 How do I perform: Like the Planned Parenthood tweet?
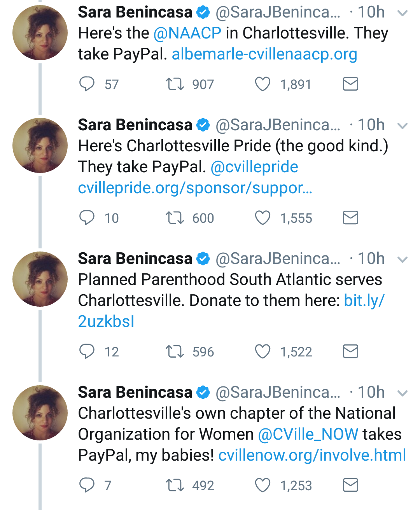[262, 351]
